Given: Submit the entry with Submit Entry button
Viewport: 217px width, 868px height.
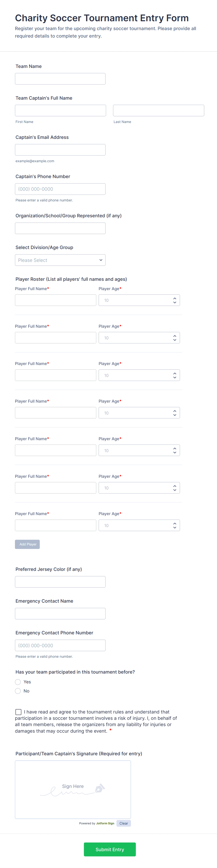Looking at the screenshot, I should tap(110, 850).
